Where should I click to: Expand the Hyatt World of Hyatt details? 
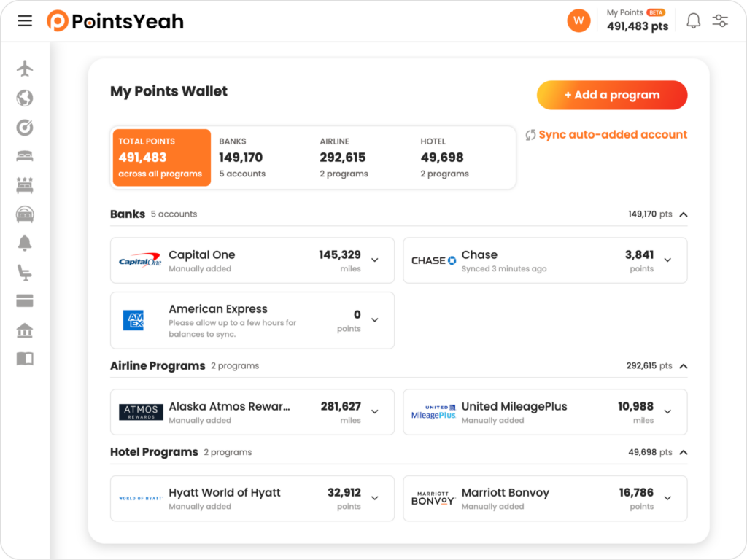(375, 498)
